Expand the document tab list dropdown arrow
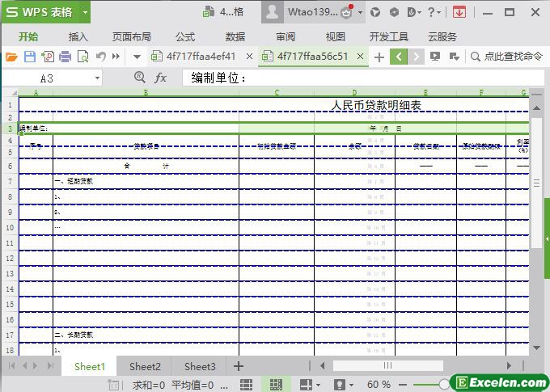 pos(137,57)
